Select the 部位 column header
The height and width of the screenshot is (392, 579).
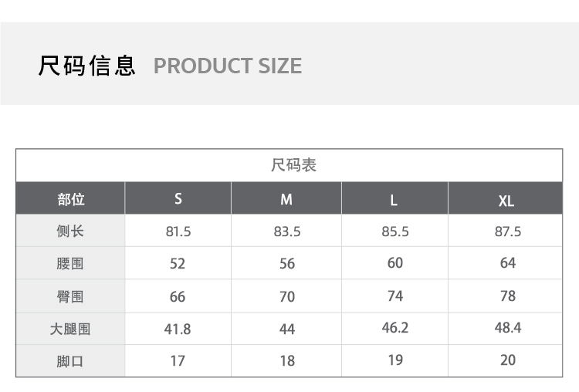pos(70,199)
